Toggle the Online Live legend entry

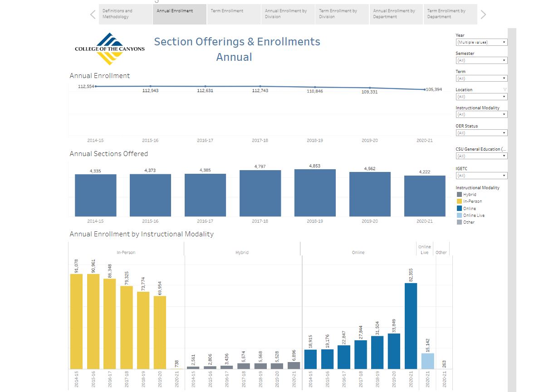459,215
